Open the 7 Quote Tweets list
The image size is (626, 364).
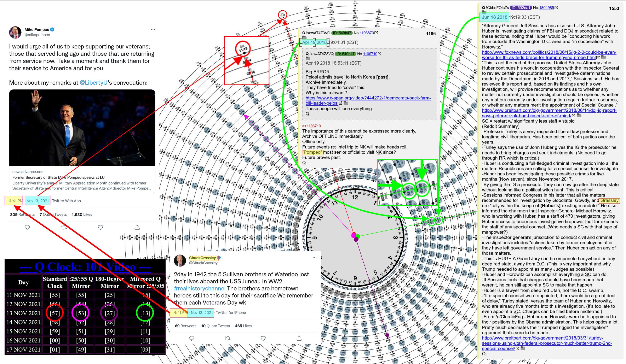coord(53,215)
